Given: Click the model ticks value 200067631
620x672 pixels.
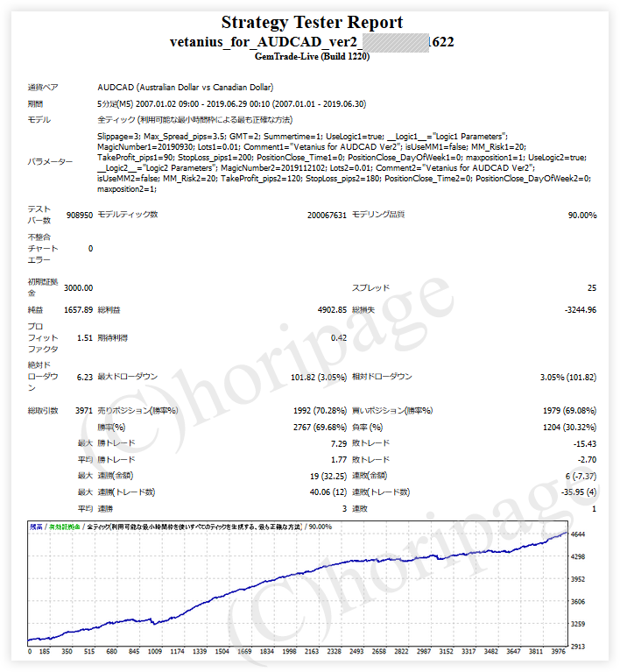Looking at the screenshot, I should coord(327,216).
